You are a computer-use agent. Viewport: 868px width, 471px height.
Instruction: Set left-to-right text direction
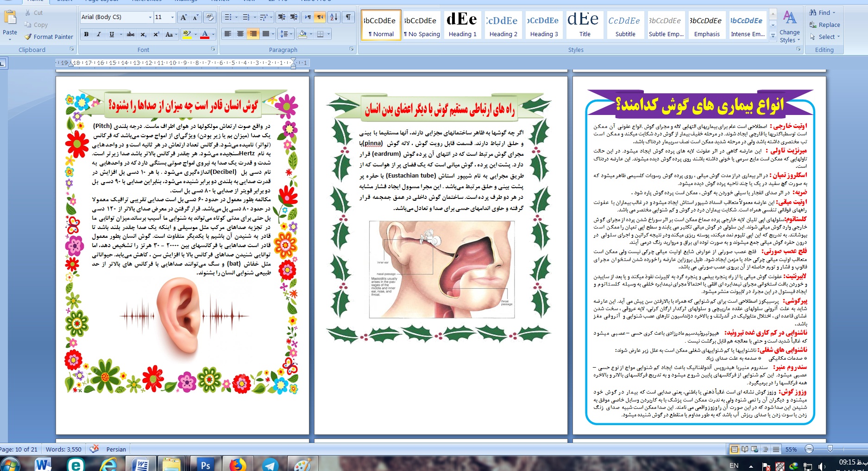point(308,17)
